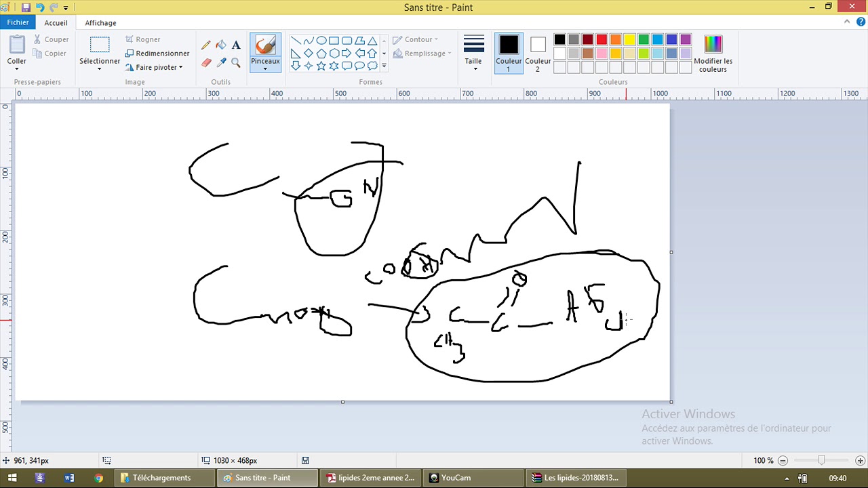
Task: Open 'lipides 2eme annee' taskbar window
Action: [370, 478]
